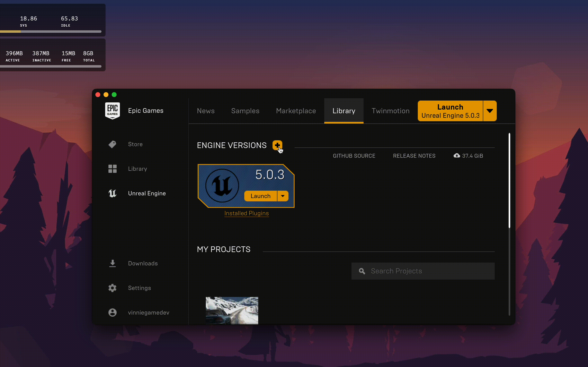Expand the 5.0.3 card Launch dropdown arrow
Image resolution: width=588 pixels, height=367 pixels.
tap(283, 196)
